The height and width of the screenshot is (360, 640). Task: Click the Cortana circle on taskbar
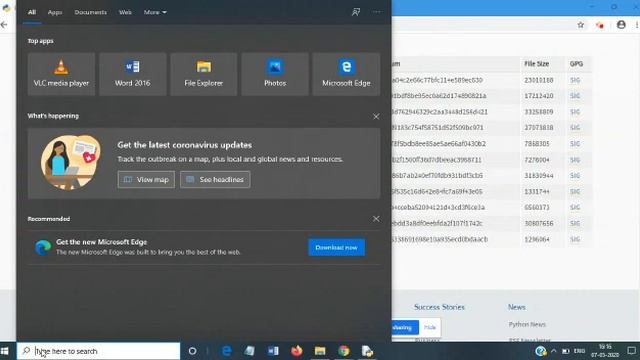pyautogui.click(x=192, y=351)
